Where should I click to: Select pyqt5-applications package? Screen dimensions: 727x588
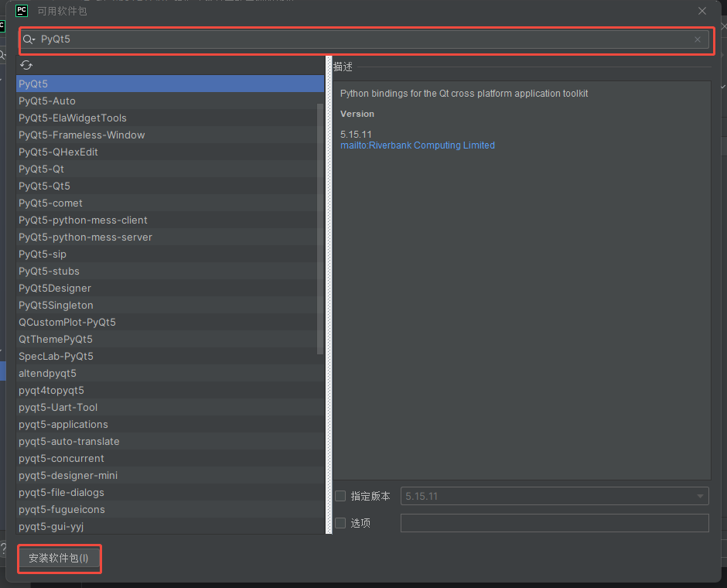point(170,424)
